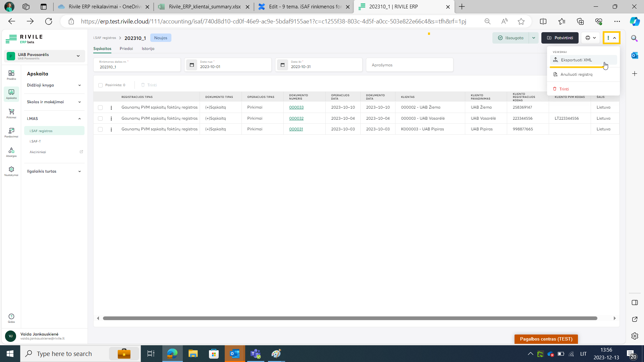Open calendar picker for Data nuo
644x362 pixels.
click(x=192, y=65)
